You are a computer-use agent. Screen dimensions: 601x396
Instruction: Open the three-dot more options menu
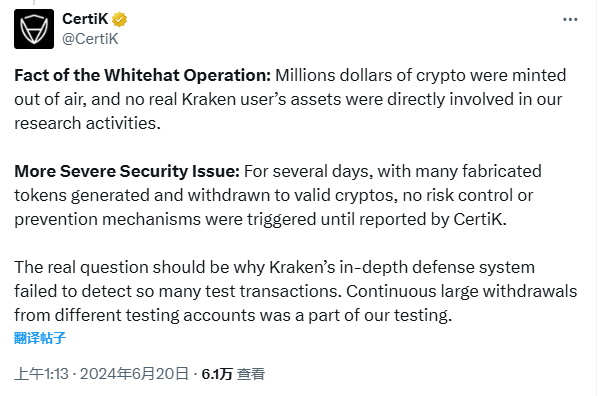[570, 19]
